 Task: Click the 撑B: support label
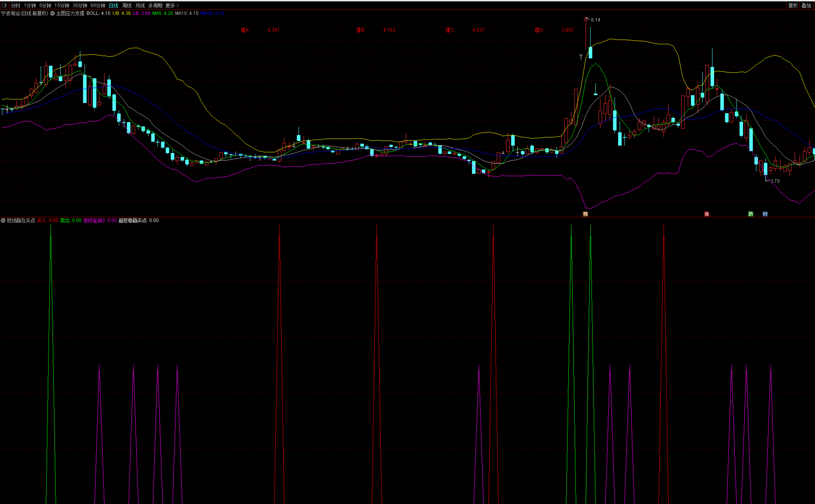361,30
